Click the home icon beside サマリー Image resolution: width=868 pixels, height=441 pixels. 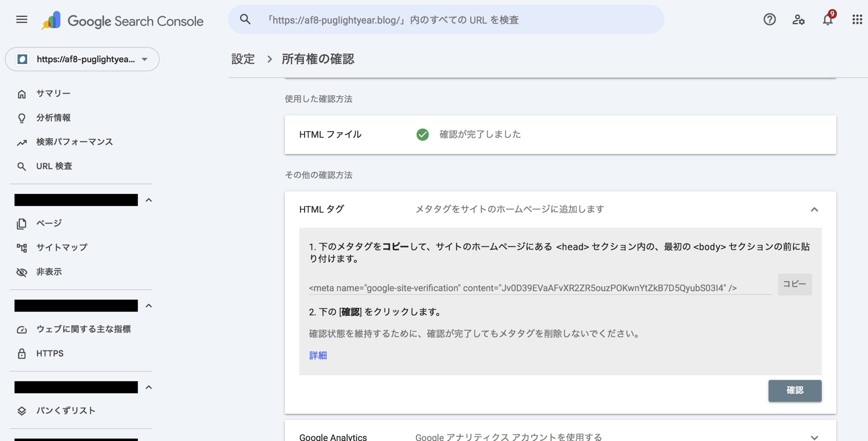(x=22, y=94)
